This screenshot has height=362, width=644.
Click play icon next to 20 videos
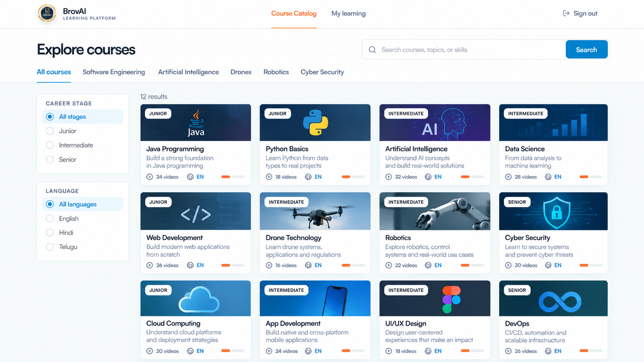pos(149,351)
